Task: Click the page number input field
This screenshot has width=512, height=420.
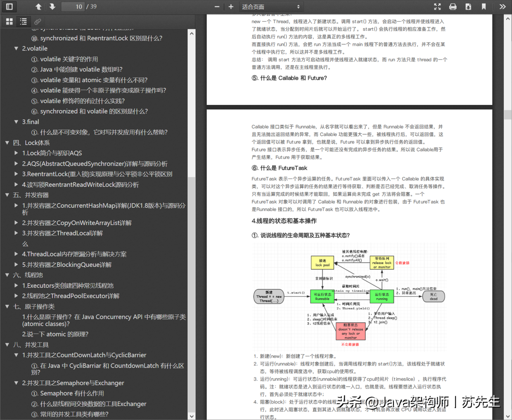Action: point(76,7)
